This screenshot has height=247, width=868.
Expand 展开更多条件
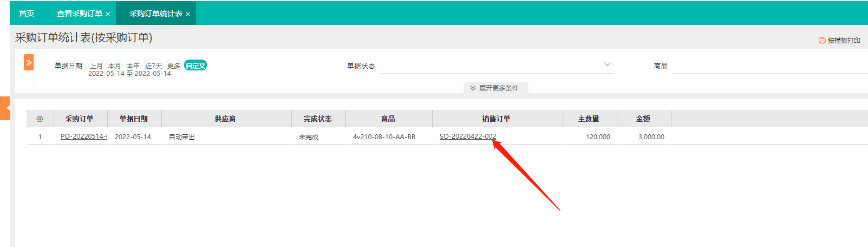tap(495, 88)
